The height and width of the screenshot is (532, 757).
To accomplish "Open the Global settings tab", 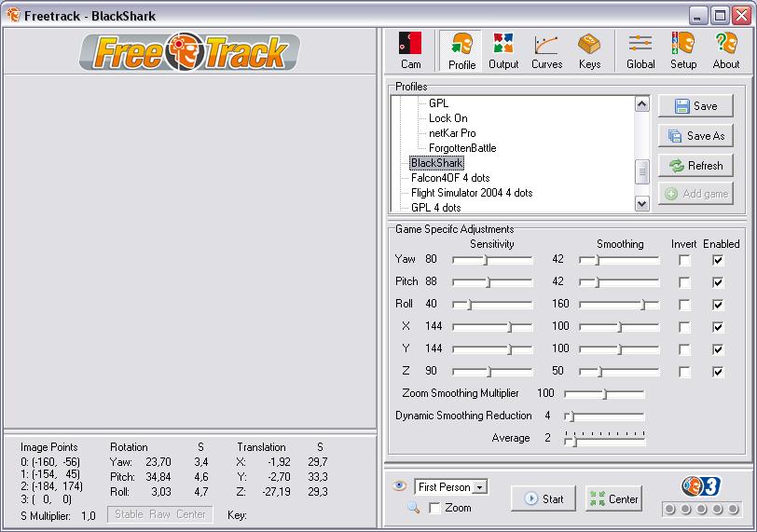I will pos(640,50).
